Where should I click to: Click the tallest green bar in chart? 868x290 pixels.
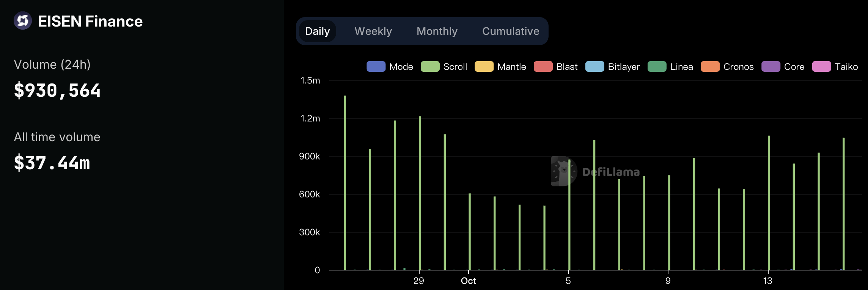coord(345,182)
